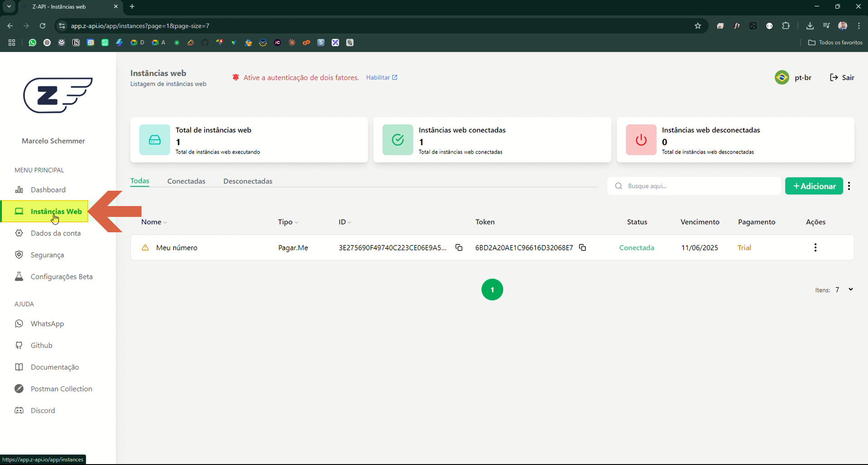Open Chrome three-dot menu
The height and width of the screenshot is (465, 868).
(x=859, y=26)
